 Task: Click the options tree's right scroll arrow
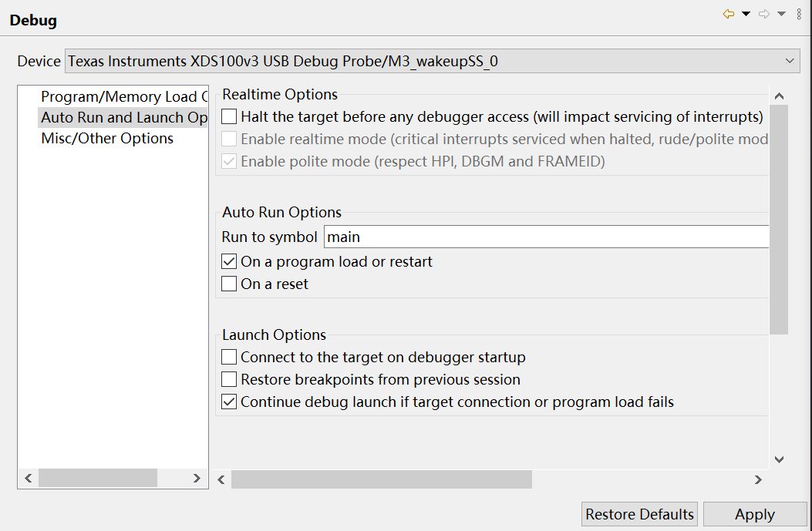197,479
